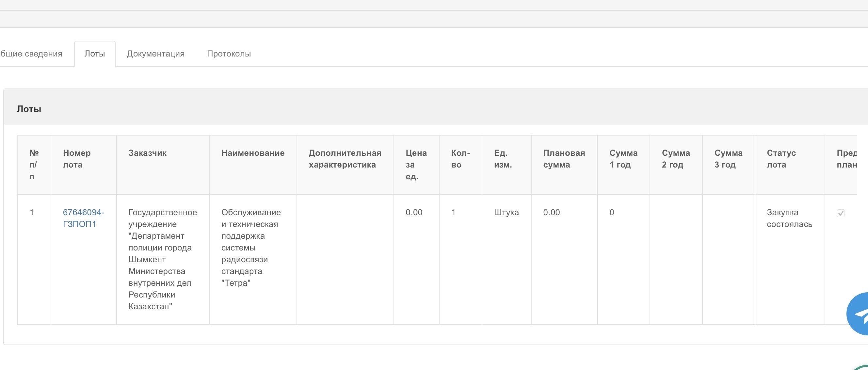Open the Общие сведения tab

click(x=31, y=54)
